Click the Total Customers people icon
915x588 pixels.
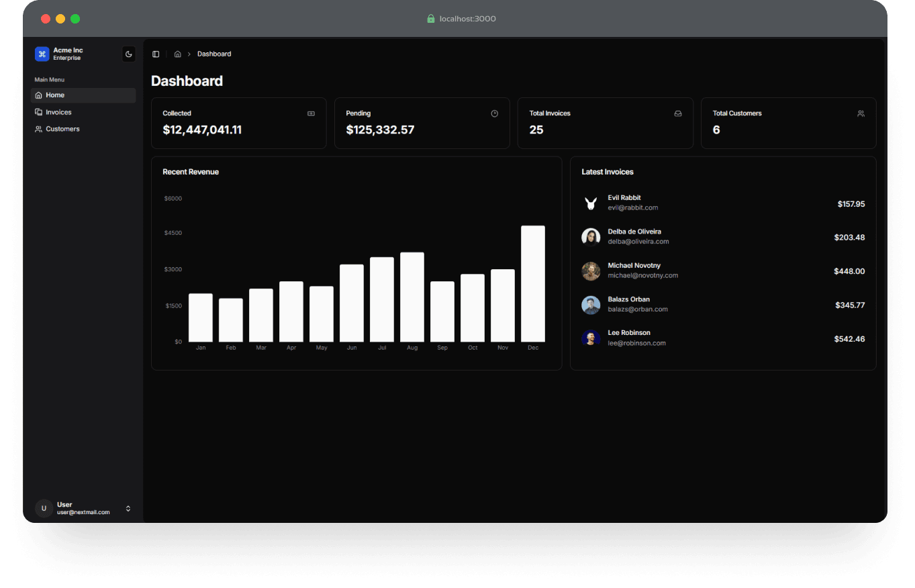point(861,113)
